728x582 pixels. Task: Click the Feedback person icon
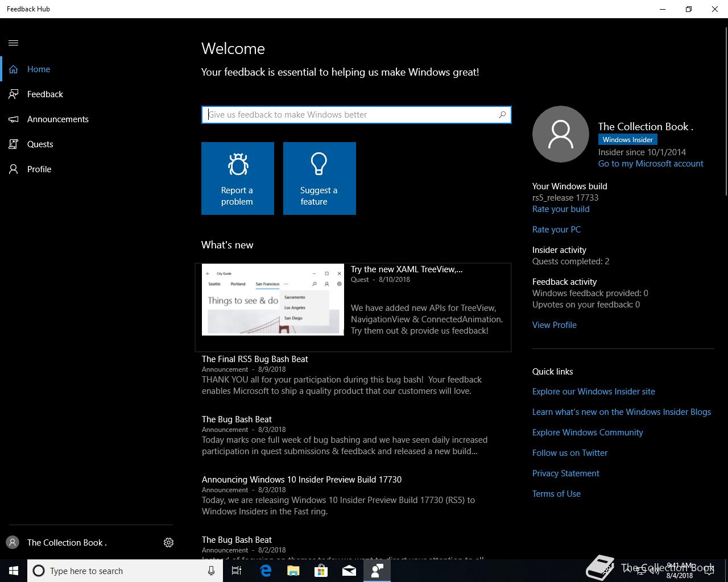click(x=14, y=94)
